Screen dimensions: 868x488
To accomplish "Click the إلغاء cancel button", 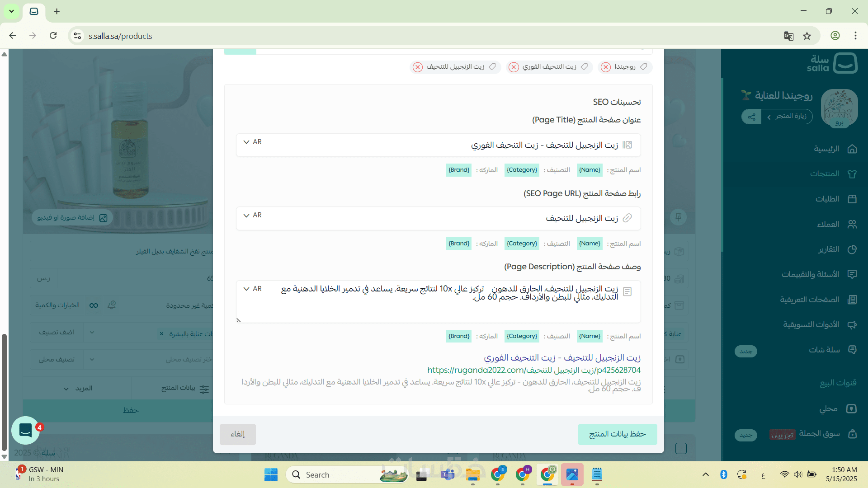I will [x=238, y=434].
